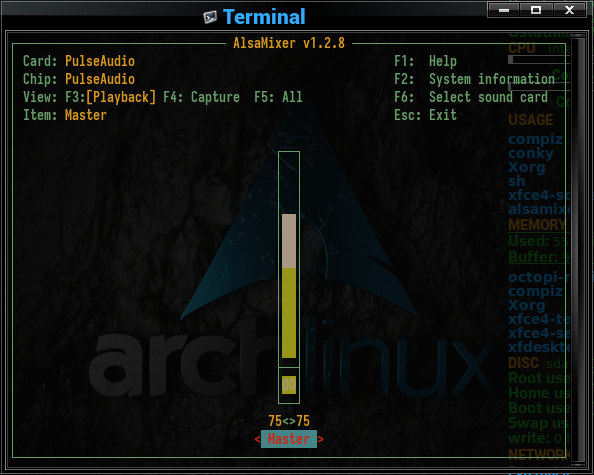Click the sh process in conky list

coord(517,181)
